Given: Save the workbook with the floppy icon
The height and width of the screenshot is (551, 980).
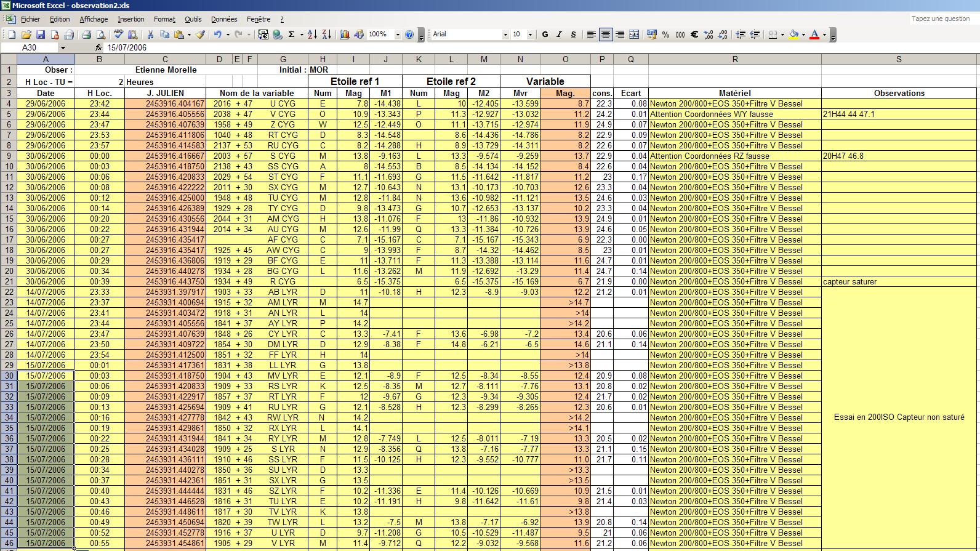Looking at the screenshot, I should click(40, 34).
